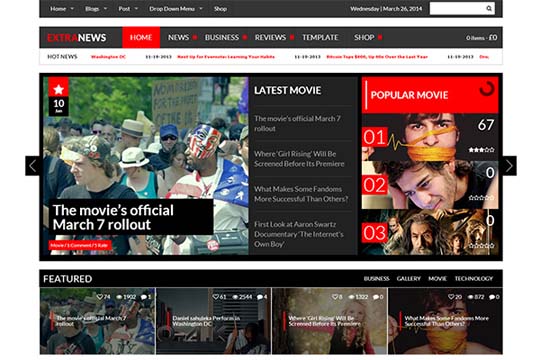The width and height of the screenshot is (540, 360).
Task: Click eye icon showing 2544 views
Action: click(x=235, y=297)
